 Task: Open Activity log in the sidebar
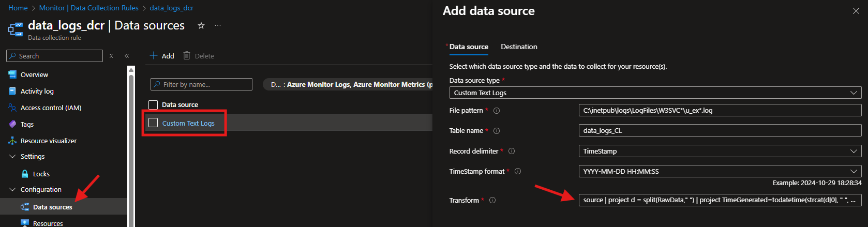pos(37,92)
